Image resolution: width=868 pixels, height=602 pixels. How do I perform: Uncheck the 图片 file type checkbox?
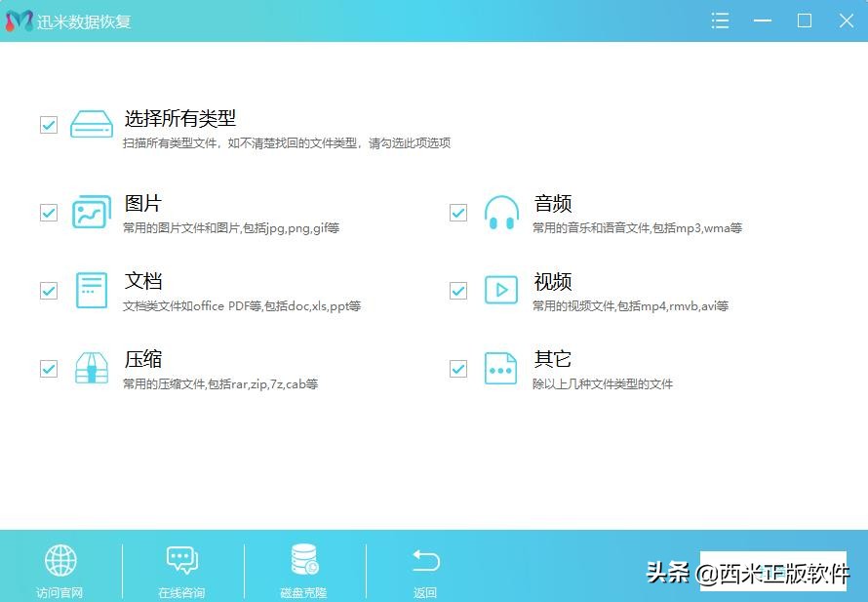[48, 212]
